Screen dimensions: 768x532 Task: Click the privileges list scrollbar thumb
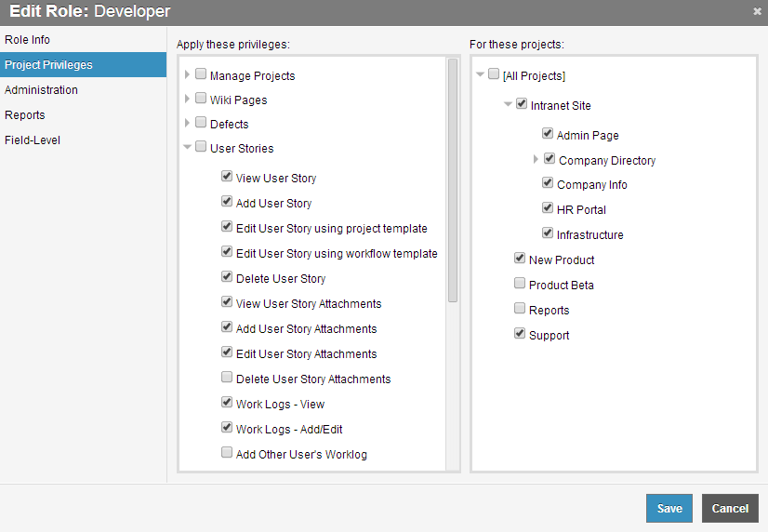453,180
